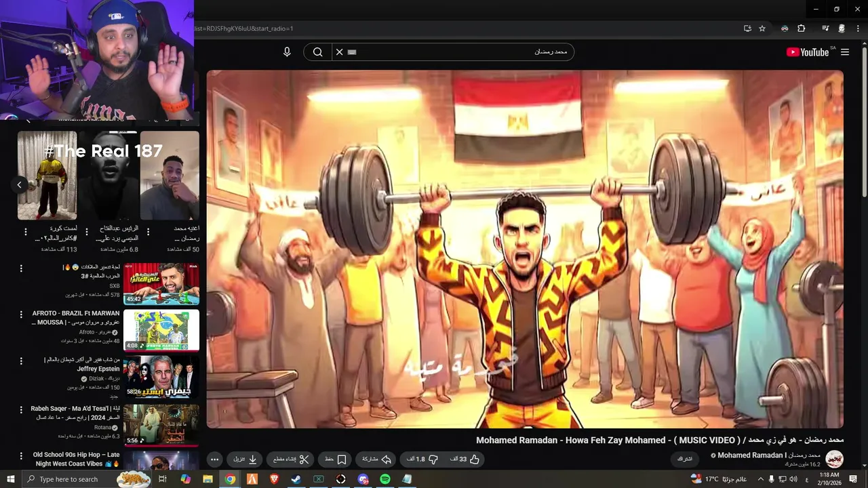Open Steam from the taskbar

(296, 479)
